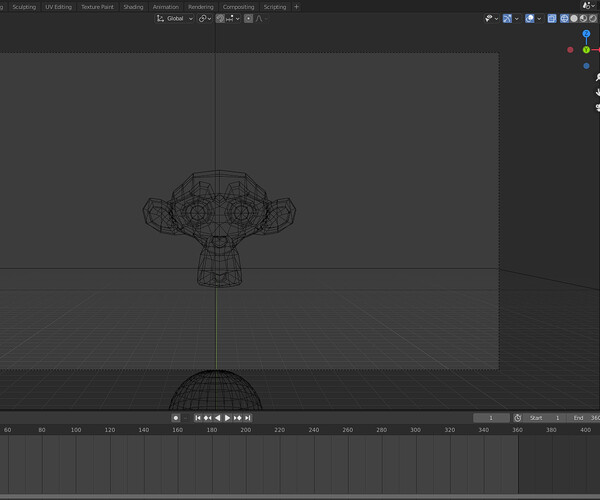
Task: Open the Animation workspace tab
Action: (166, 7)
